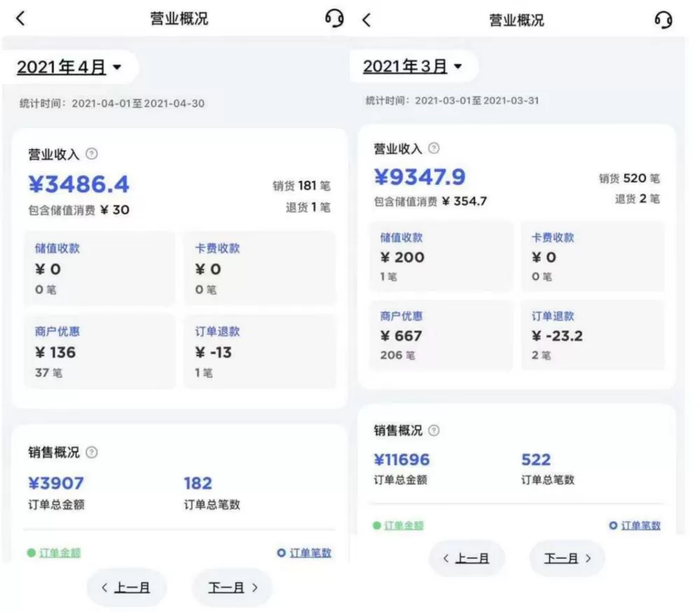
Task: Show help for 销售概况 in March panel
Action: (433, 430)
